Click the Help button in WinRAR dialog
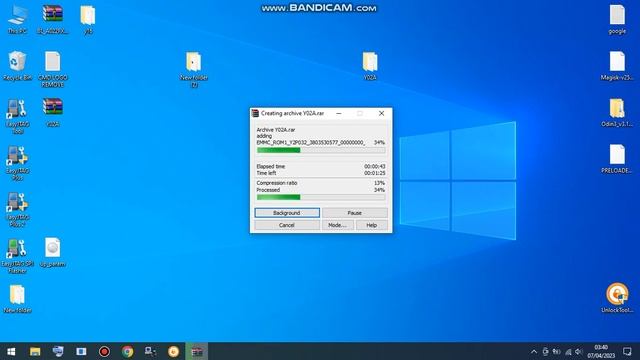The height and width of the screenshot is (360, 640). coord(371,225)
